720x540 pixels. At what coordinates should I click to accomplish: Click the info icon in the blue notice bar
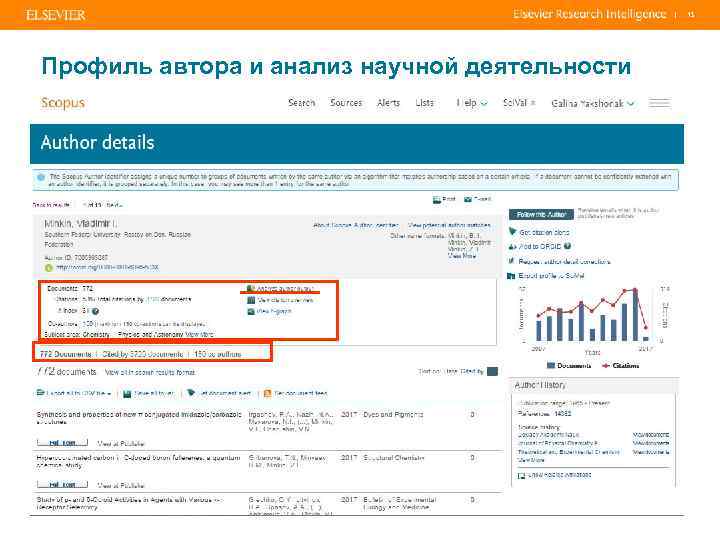pos(41,177)
